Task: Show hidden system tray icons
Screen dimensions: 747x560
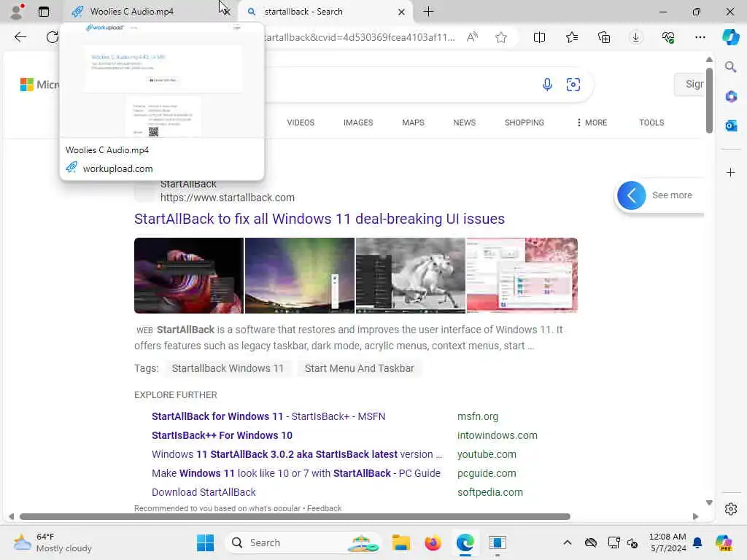Action: tap(567, 542)
